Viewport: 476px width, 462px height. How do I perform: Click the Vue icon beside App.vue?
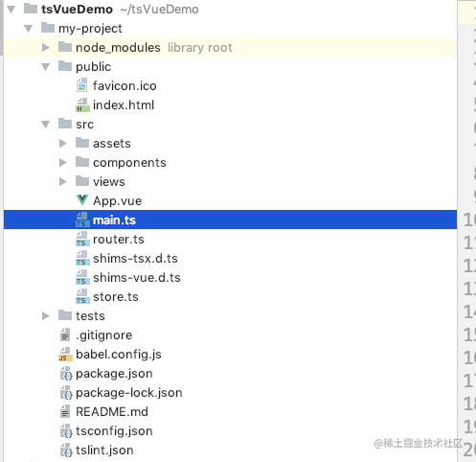click(82, 200)
